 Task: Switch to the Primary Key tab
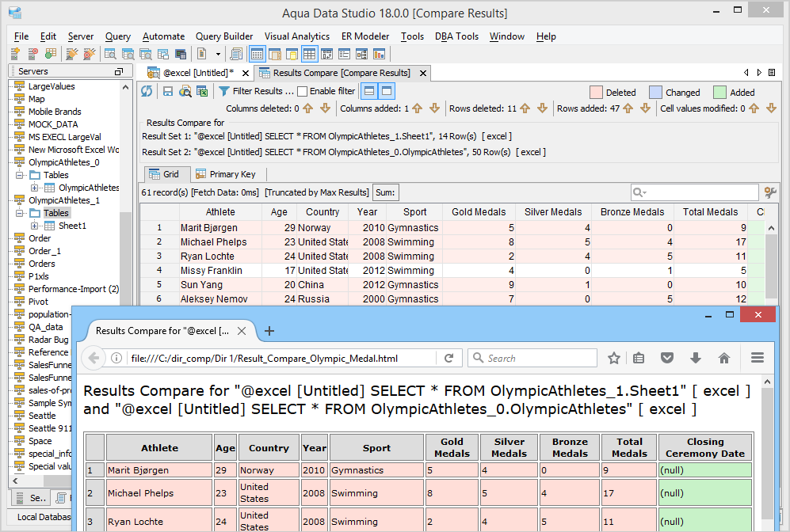click(225, 174)
